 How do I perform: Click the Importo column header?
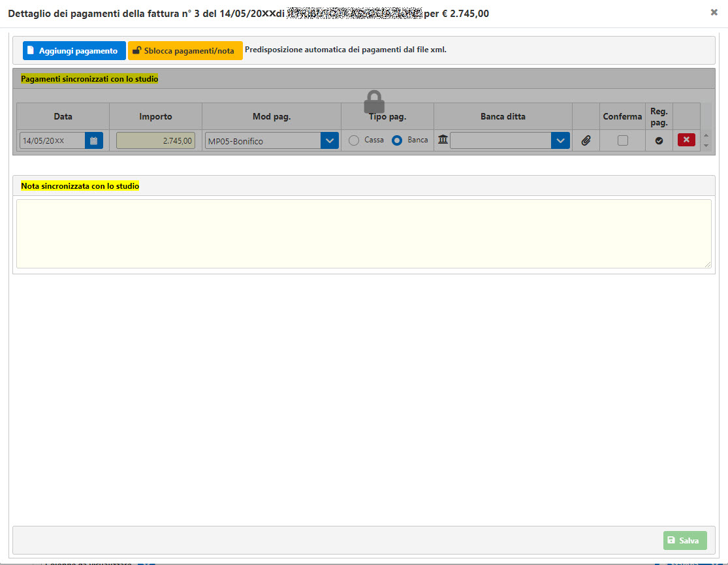click(x=155, y=117)
